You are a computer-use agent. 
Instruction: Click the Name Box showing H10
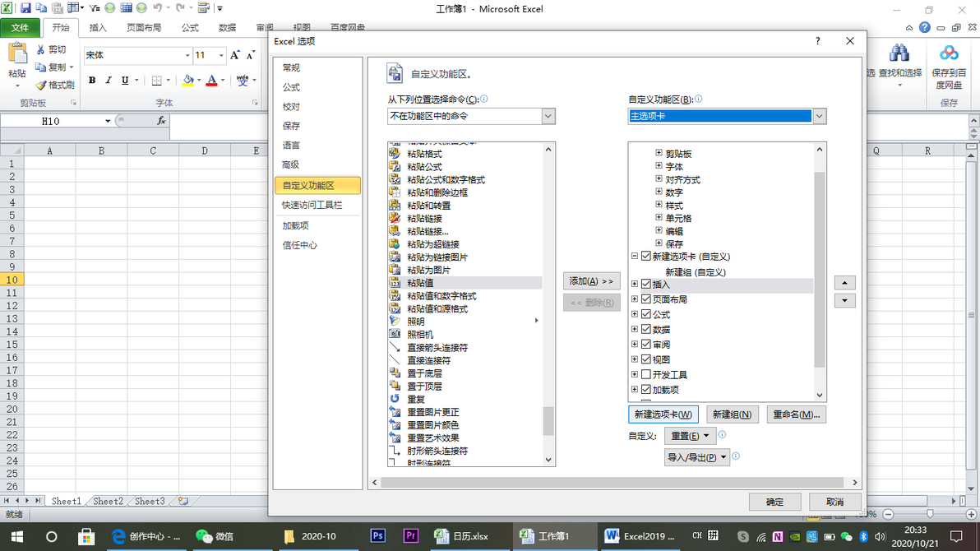point(51,121)
